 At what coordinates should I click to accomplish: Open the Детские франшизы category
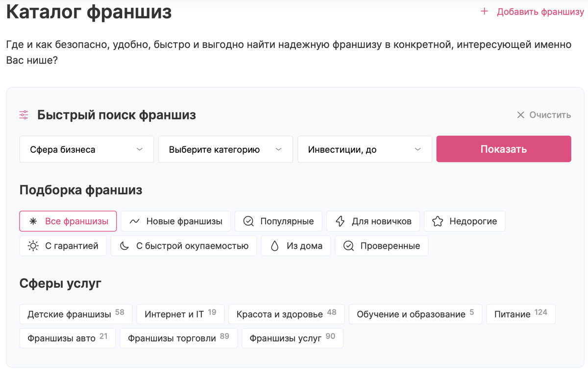pyautogui.click(x=75, y=314)
